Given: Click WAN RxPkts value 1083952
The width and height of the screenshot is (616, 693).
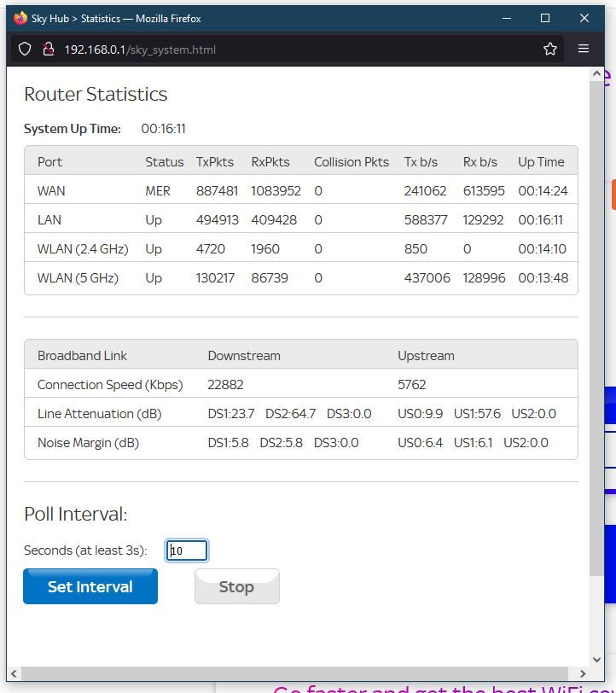Looking at the screenshot, I should [276, 191].
